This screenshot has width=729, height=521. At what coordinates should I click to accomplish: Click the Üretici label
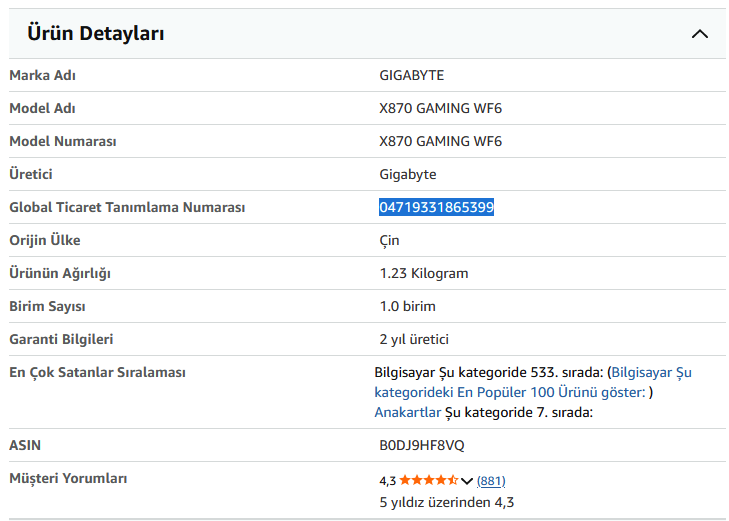[31, 174]
